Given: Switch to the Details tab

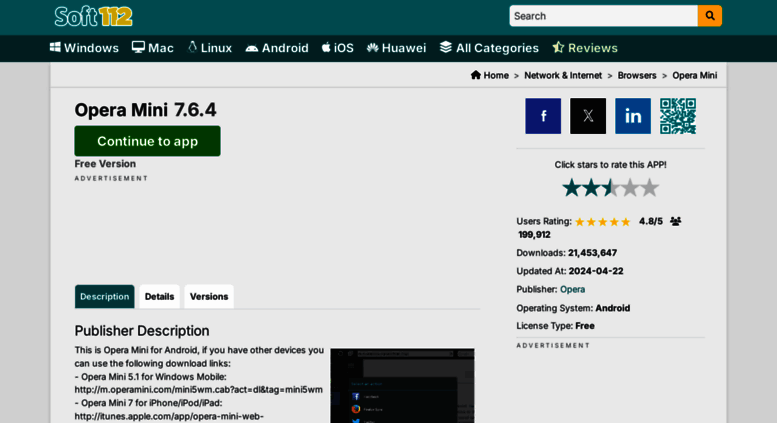Looking at the screenshot, I should 160,296.
